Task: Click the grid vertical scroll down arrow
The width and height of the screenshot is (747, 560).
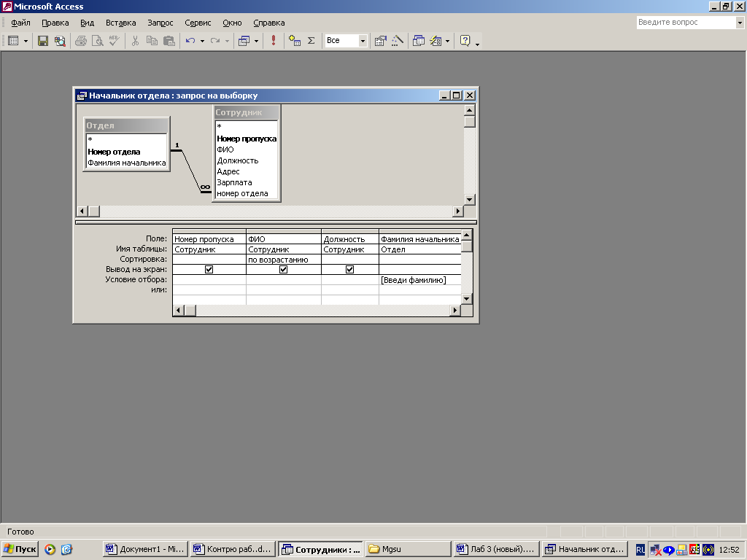Action: click(467, 298)
